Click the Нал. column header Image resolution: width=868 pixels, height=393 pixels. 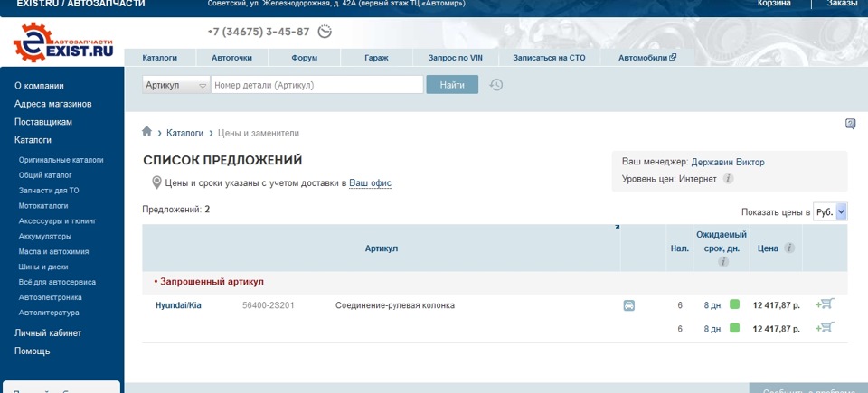[680, 248]
